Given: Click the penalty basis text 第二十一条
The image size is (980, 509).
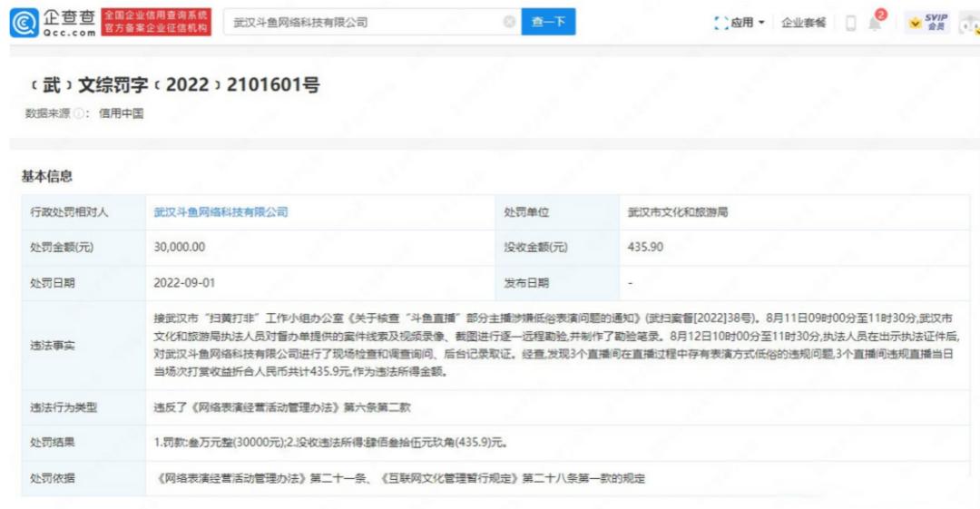Looking at the screenshot, I should point(338,478).
